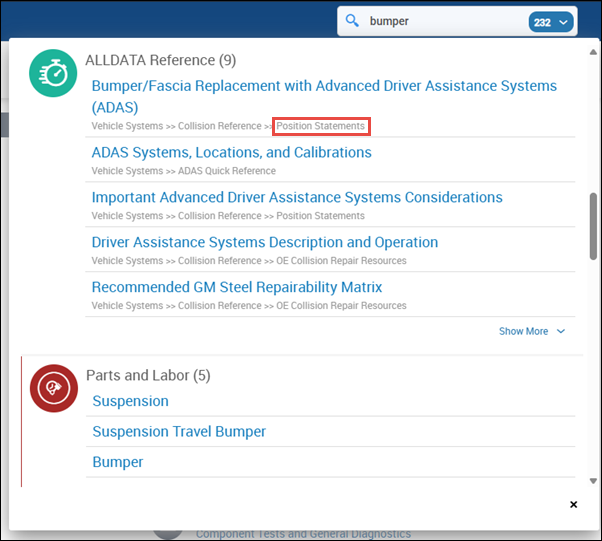
Task: Click Parts and Labor (5) heading
Action: [148, 376]
